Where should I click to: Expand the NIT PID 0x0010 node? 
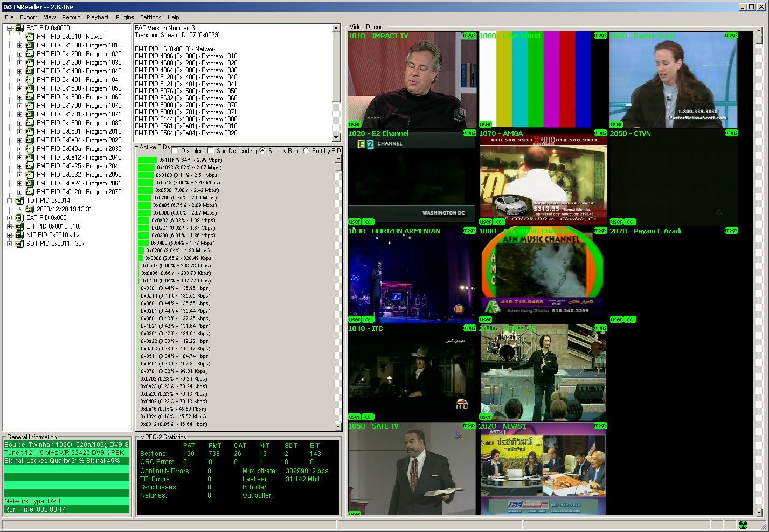[9, 235]
